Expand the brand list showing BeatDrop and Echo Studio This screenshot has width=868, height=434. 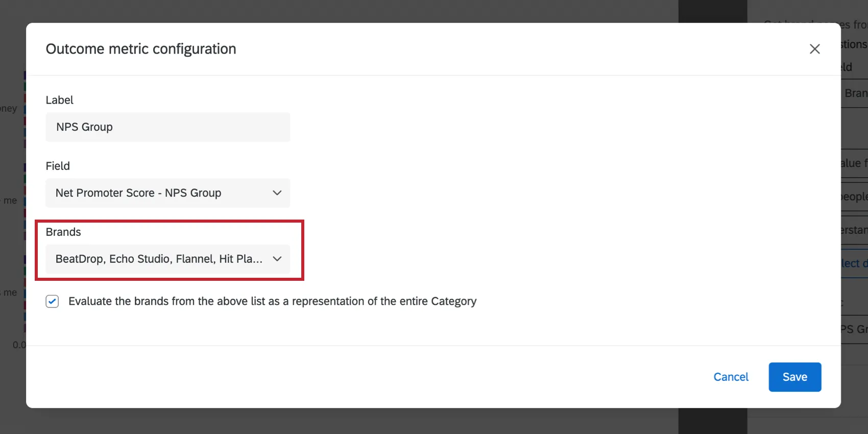(167, 259)
